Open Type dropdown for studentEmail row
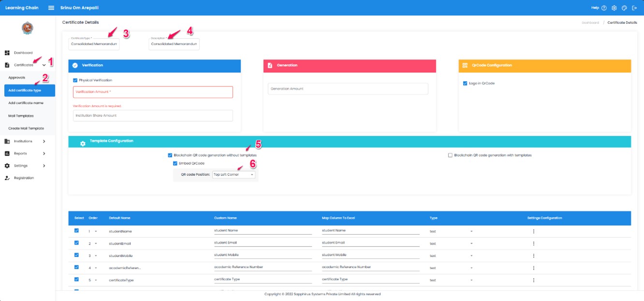The height and width of the screenshot is (301, 644). point(471,244)
